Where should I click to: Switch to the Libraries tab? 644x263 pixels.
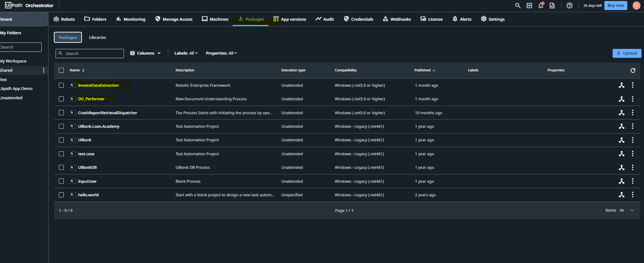coord(97,37)
